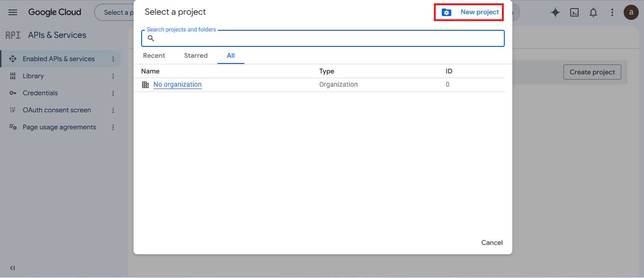Switch to the Starred tab

click(196, 55)
